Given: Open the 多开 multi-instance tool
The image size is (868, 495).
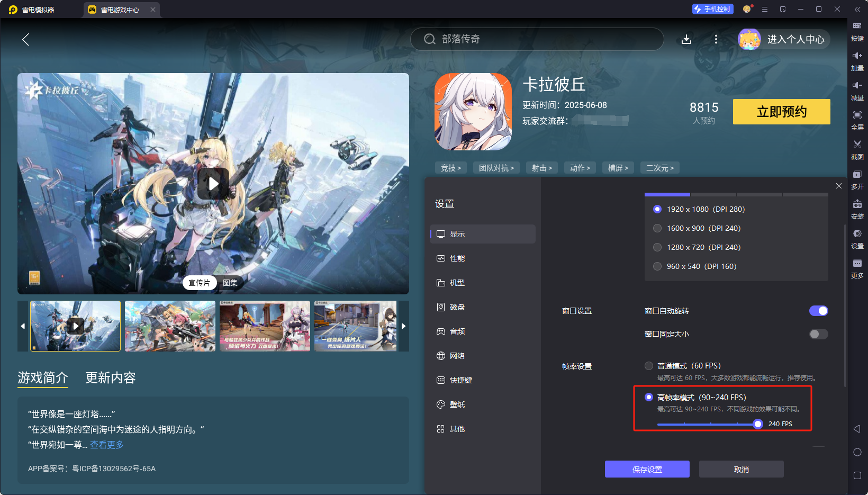Looking at the screenshot, I should click(857, 179).
